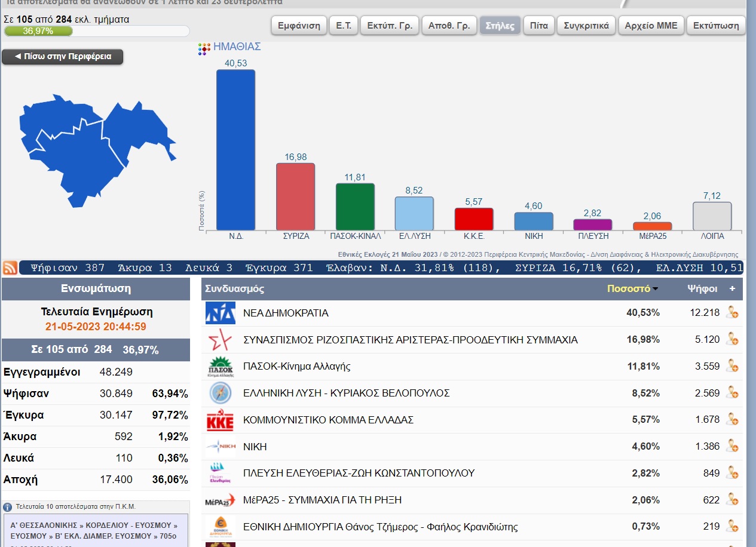This screenshot has width=756, height=547.
Task: Click the ΣΥΡΙΖΑ party logo in the table
Action: pos(220,340)
